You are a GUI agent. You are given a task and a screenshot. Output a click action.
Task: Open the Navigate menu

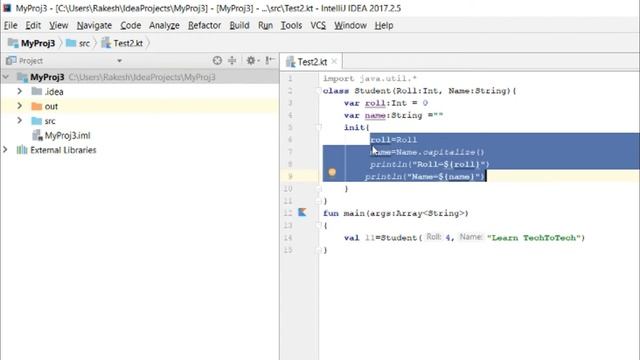tap(94, 25)
